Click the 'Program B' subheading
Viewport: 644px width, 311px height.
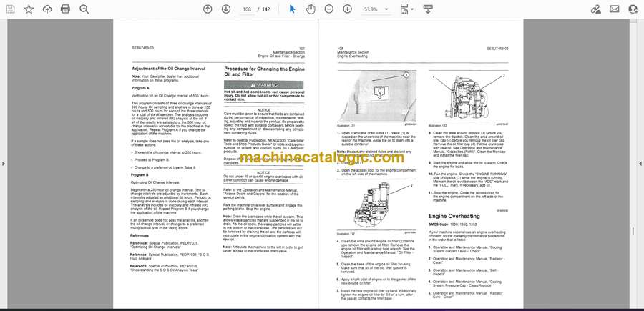pyautogui.click(x=140, y=174)
